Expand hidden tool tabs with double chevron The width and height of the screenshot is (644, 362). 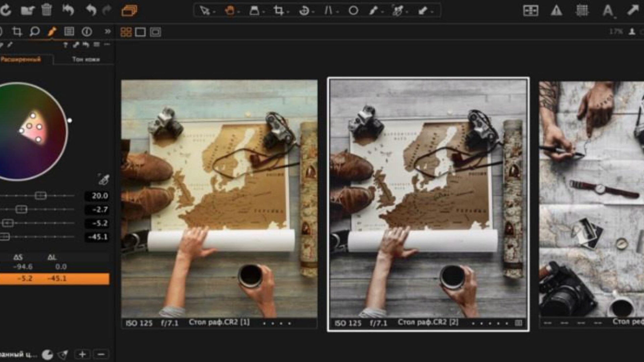[107, 32]
